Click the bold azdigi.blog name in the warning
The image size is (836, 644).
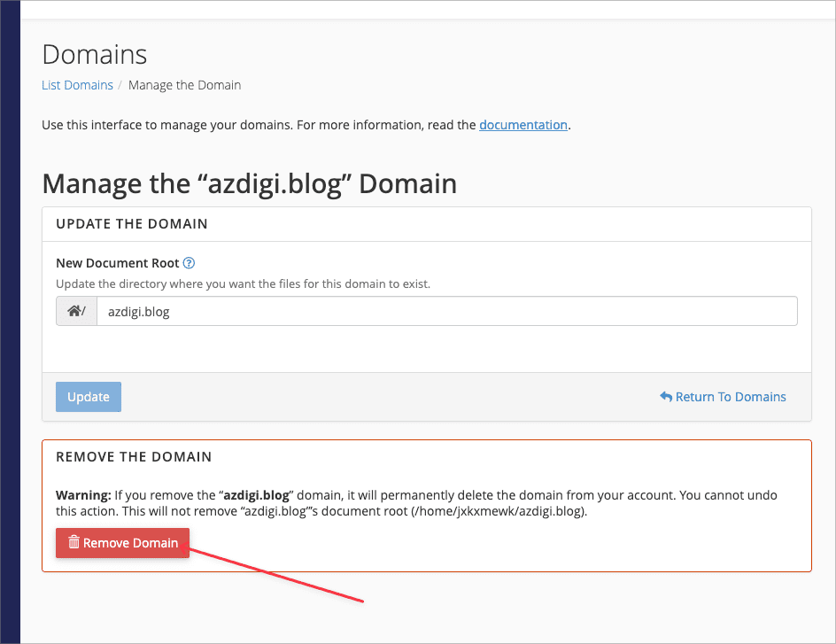[x=258, y=495]
